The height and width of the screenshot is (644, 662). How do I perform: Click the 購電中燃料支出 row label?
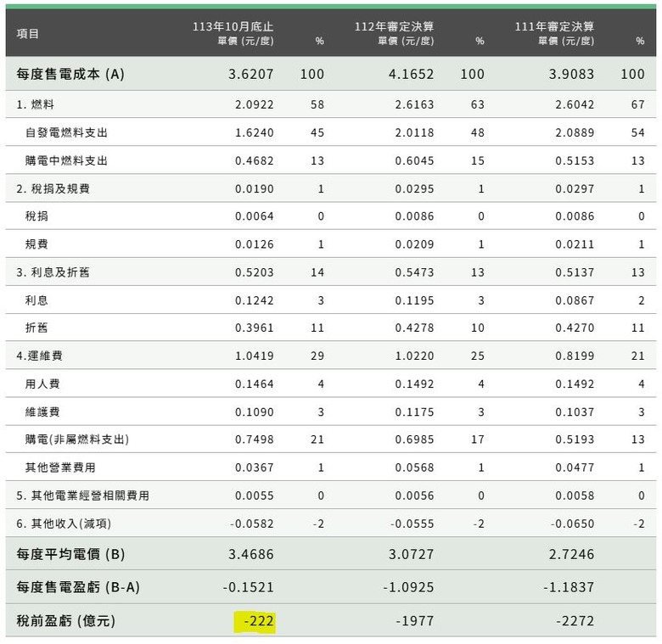click(x=67, y=161)
